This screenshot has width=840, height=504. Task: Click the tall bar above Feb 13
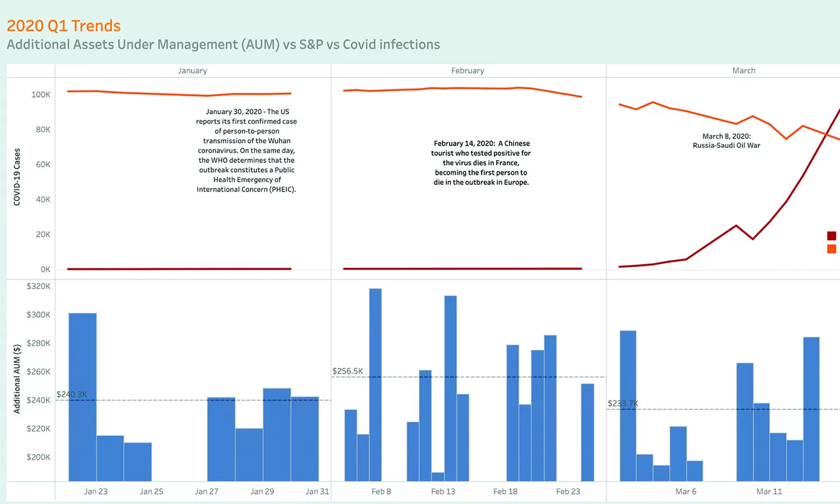[x=450, y=388]
